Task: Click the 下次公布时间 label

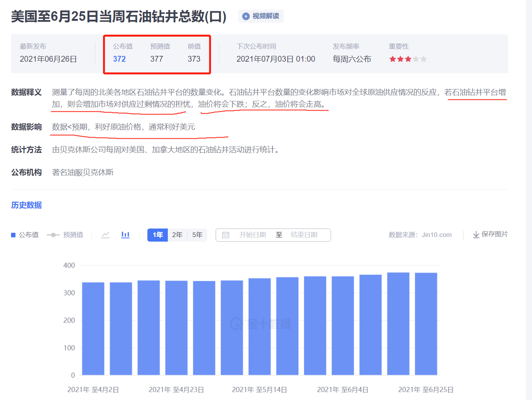Action: click(257, 46)
